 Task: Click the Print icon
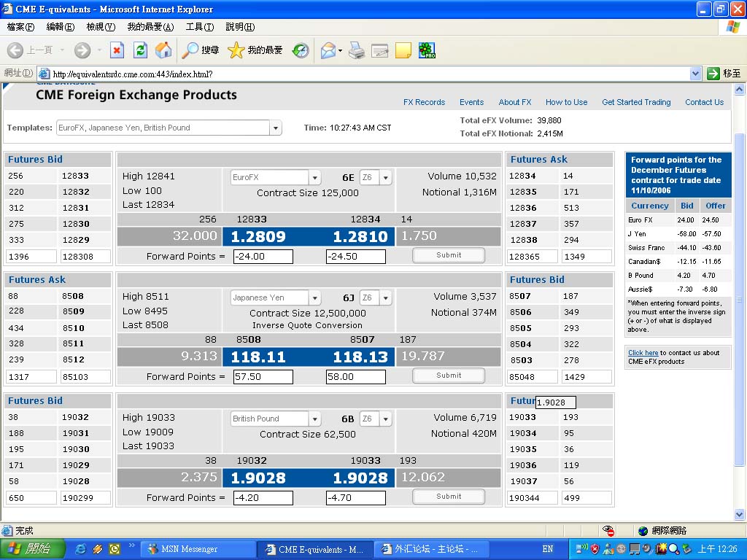pyautogui.click(x=356, y=50)
